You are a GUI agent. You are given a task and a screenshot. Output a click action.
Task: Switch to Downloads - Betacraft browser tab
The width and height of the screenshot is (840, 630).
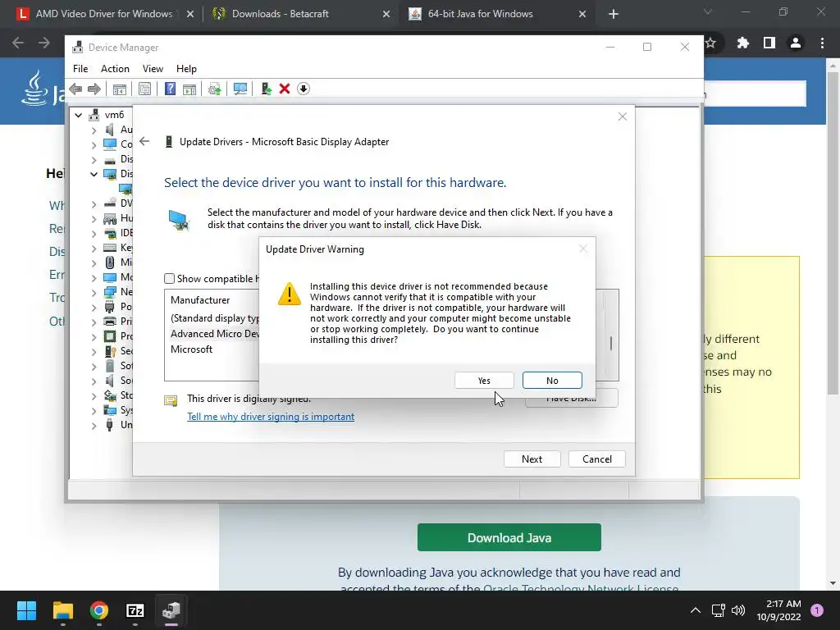coord(300,14)
